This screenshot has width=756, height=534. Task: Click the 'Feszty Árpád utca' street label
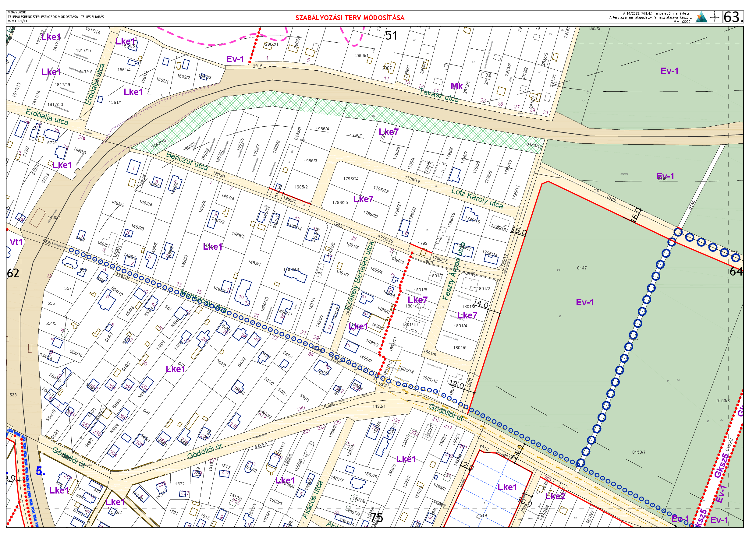click(x=454, y=271)
